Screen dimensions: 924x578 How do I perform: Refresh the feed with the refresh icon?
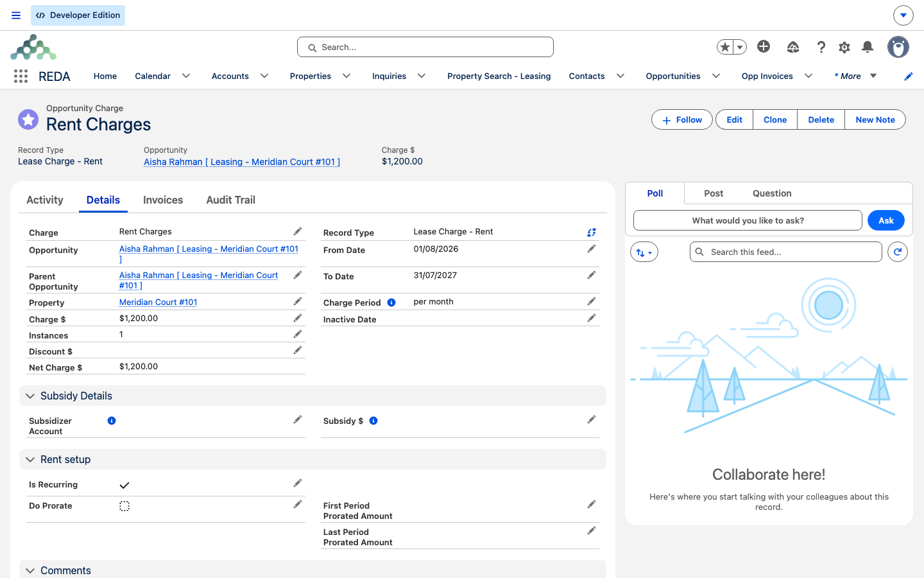(898, 252)
